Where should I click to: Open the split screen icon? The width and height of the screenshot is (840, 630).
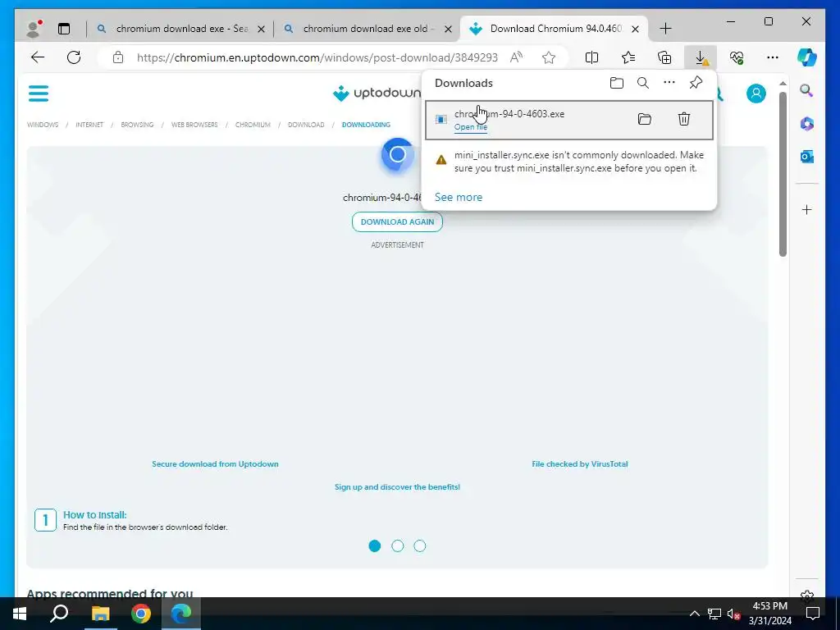pyautogui.click(x=591, y=57)
